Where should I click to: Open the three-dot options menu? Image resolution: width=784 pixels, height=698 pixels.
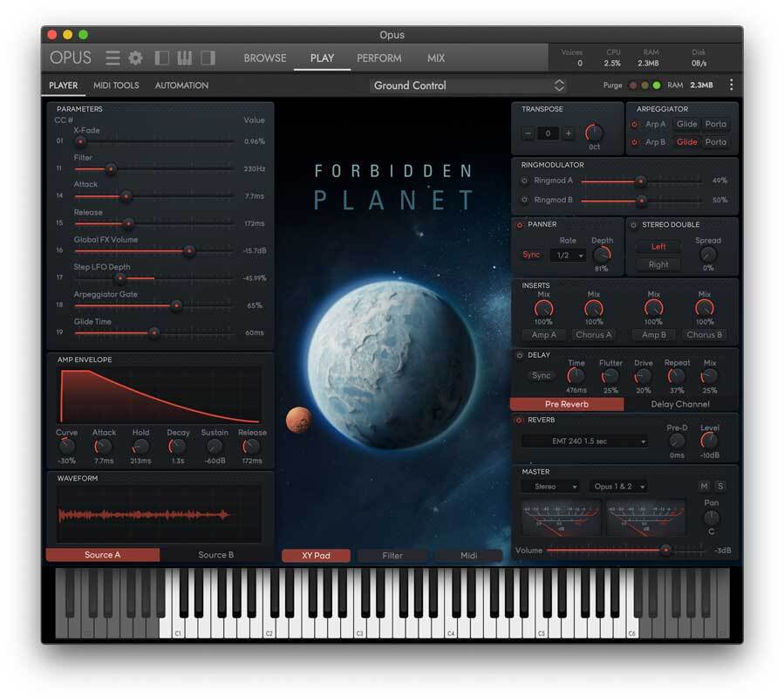pos(731,86)
